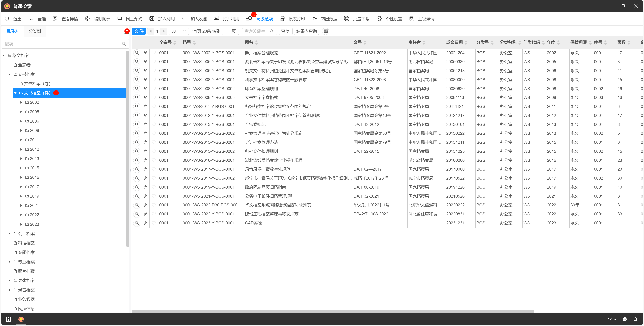Toggle favorite heart on 印章档案整理规则 row
Image resolution: width=644 pixels, height=326 pixels.
154,88
